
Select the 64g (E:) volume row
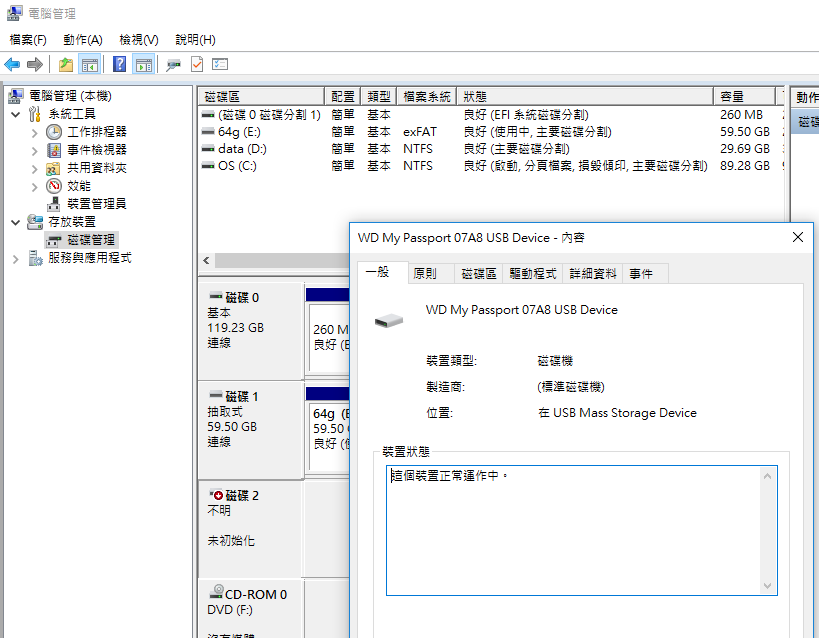[x=491, y=132]
